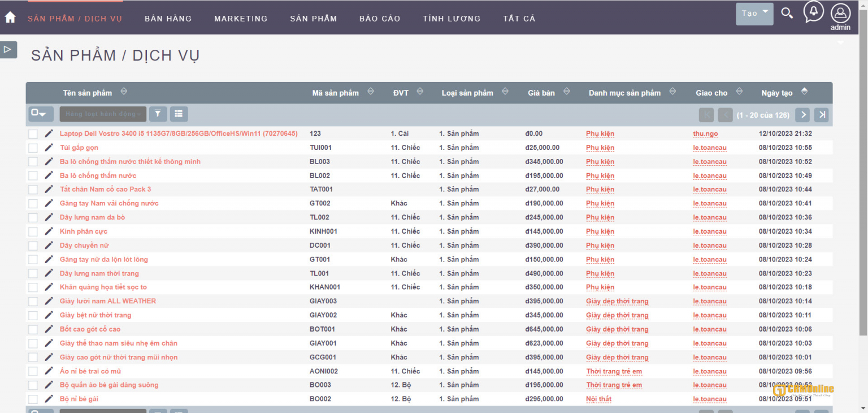The height and width of the screenshot is (413, 868).
Task: Jump to last page of results
Action: (822, 115)
